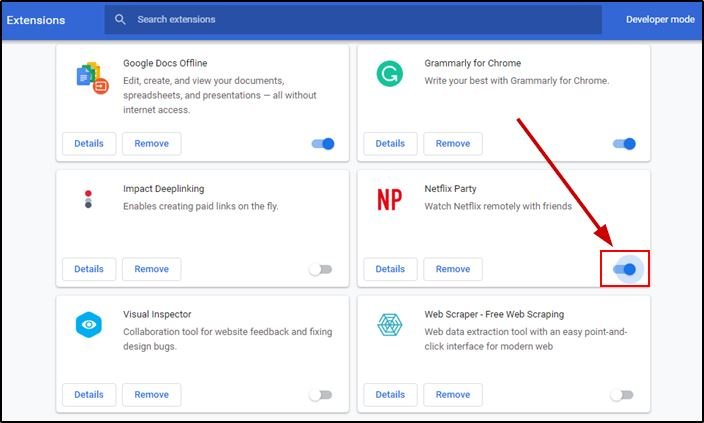The image size is (704, 423).
Task: Click the Visual Inspector eye icon
Action: (x=89, y=324)
